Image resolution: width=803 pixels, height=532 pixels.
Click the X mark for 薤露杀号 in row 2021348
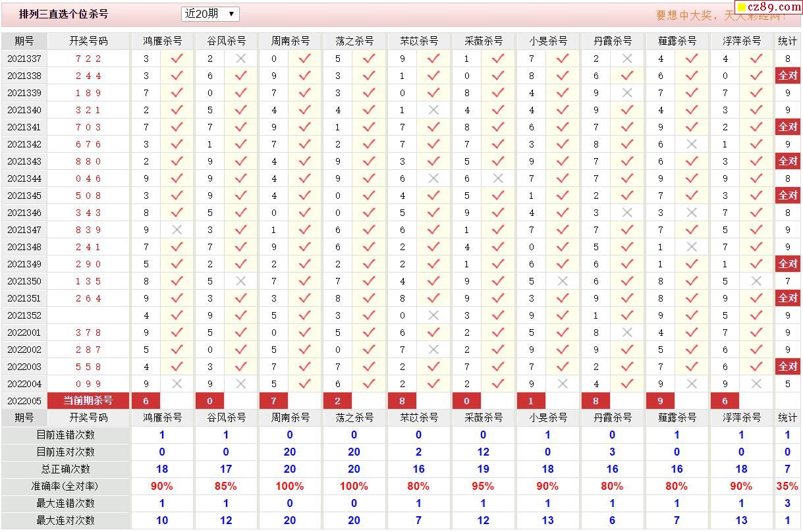[691, 247]
